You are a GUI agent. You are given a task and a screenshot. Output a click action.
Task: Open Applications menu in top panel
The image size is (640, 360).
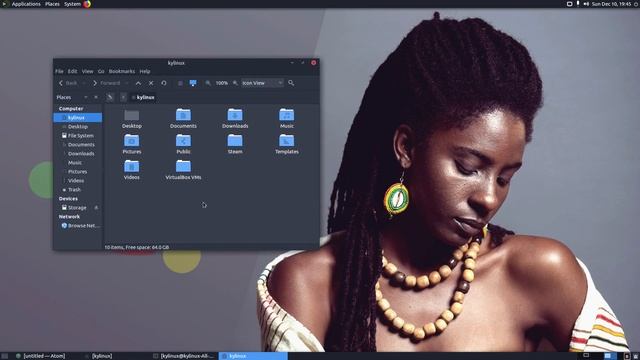coord(26,4)
